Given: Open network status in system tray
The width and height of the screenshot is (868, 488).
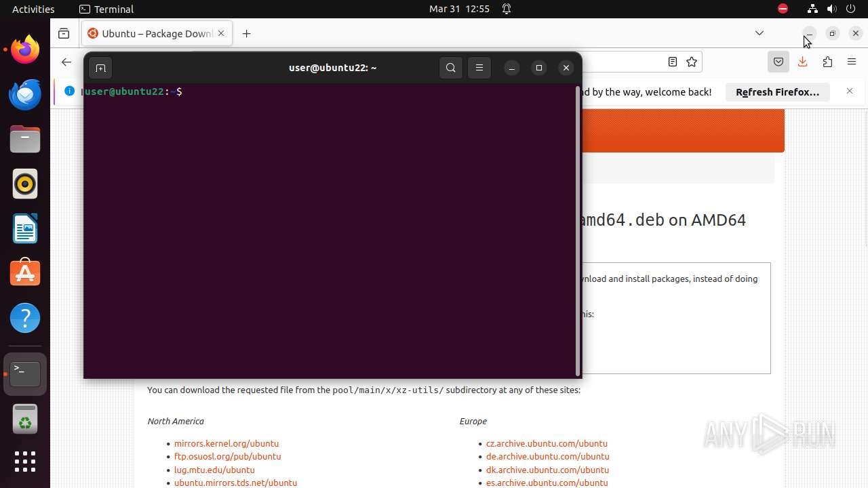Looking at the screenshot, I should pos(812,9).
